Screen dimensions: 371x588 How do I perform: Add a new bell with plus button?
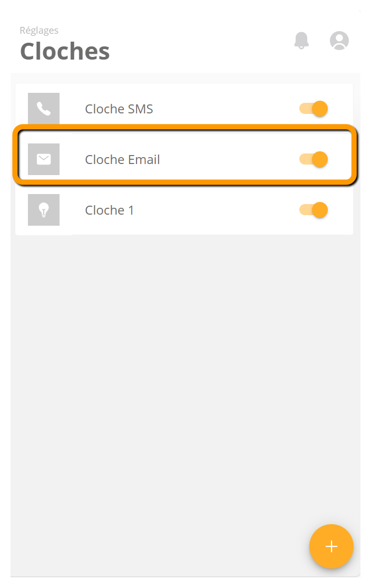[x=331, y=546]
